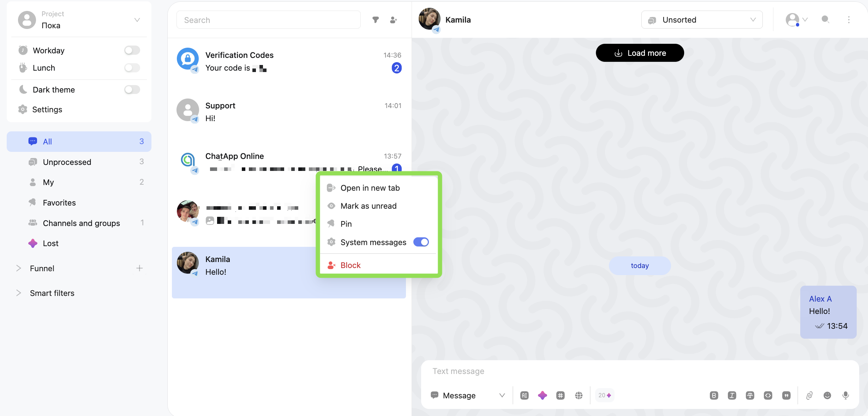Viewport: 868px width, 416px height.
Task: Click the blurred-name contact's avatar
Action: pyautogui.click(x=188, y=211)
